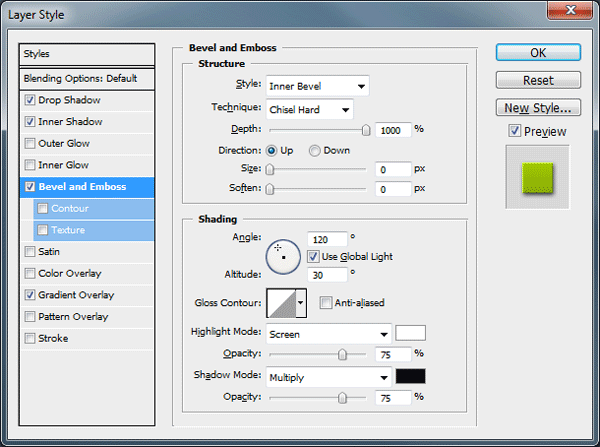600x447 pixels.
Task: Enable the Stroke checkbox
Action: pyautogui.click(x=30, y=339)
